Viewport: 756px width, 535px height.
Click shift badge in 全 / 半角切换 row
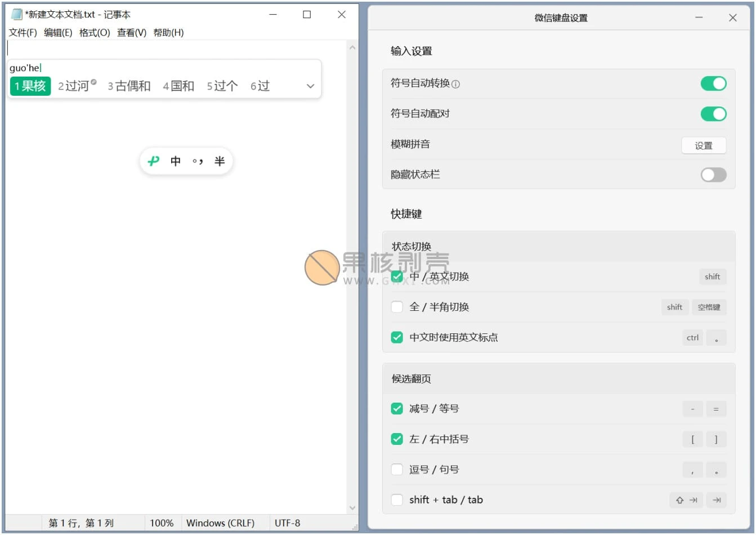click(674, 307)
